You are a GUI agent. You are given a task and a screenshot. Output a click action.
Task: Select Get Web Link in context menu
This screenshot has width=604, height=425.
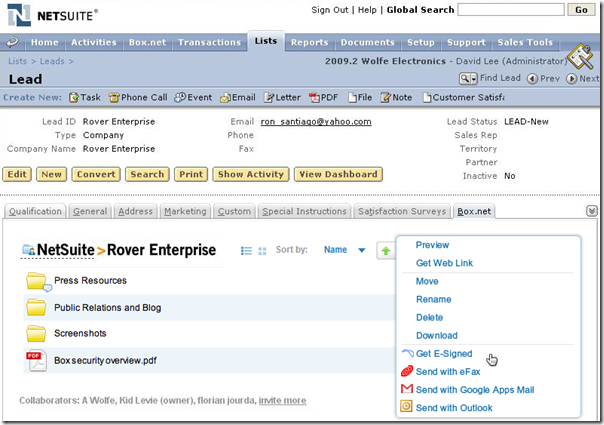[x=444, y=263]
